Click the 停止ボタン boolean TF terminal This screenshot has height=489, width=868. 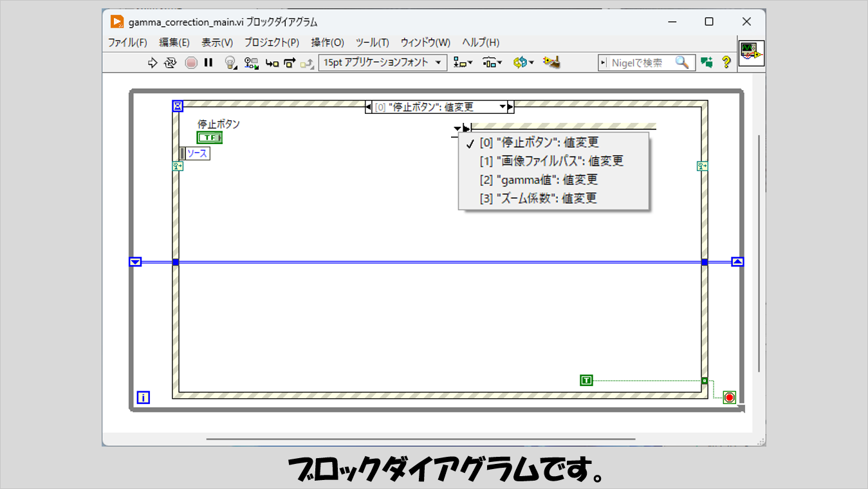pos(209,137)
